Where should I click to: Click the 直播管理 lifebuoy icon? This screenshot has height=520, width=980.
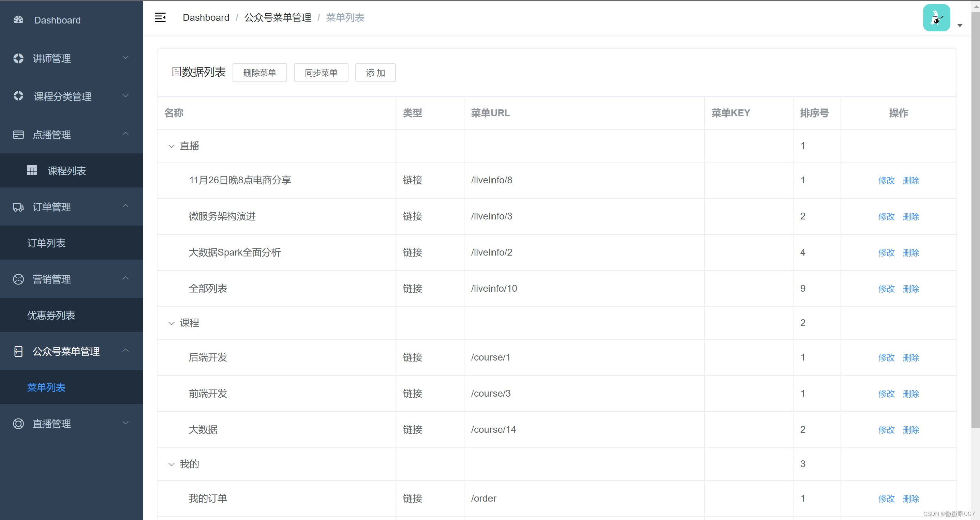click(18, 424)
